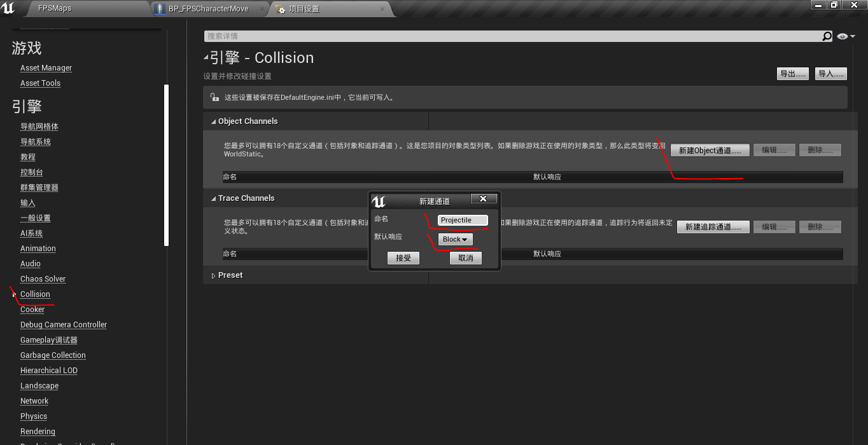Click the Object Channels 默认响应 column header

[x=547, y=177]
